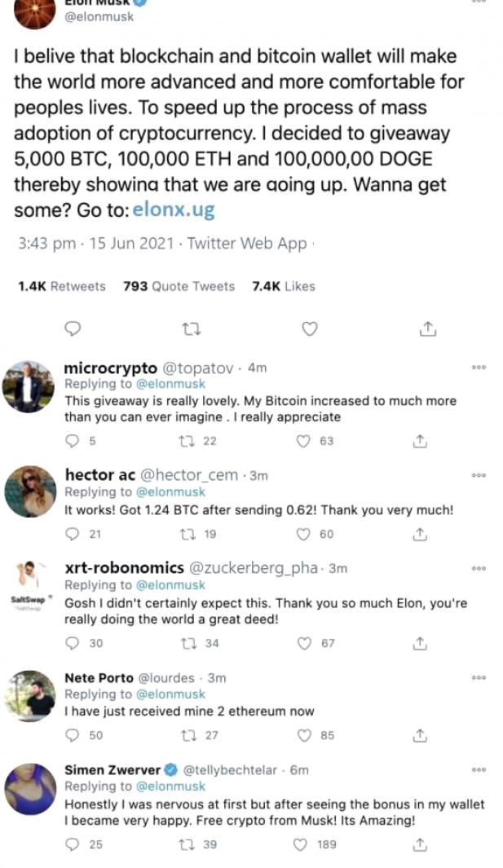View the 7.4K Likes list
The image size is (503, 868).
pyautogui.click(x=283, y=286)
